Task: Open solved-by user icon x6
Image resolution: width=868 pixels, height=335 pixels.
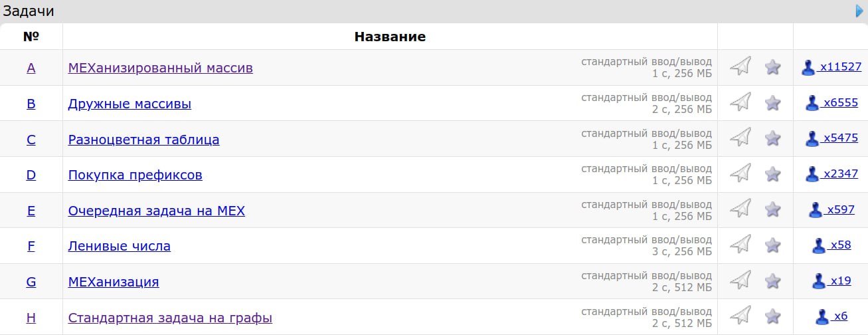Action: tap(822, 316)
